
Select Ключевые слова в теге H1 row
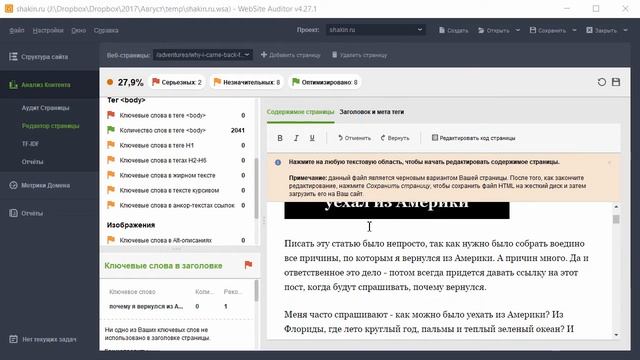[x=176, y=145]
